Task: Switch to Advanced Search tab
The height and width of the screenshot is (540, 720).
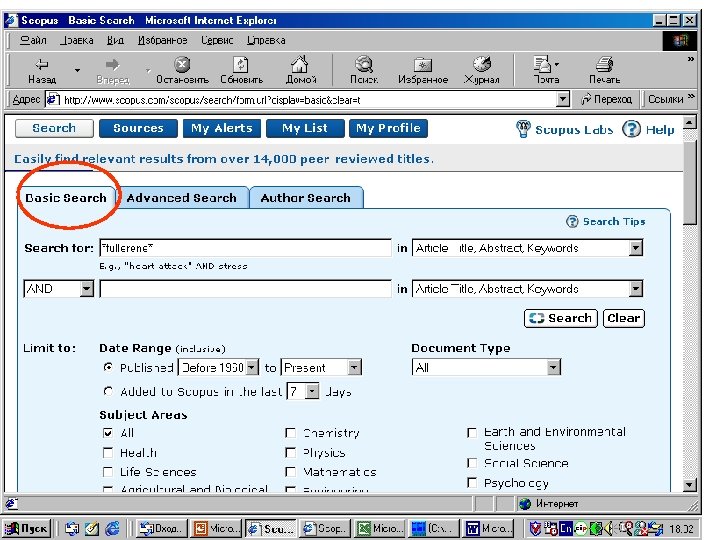Action: coord(182,198)
